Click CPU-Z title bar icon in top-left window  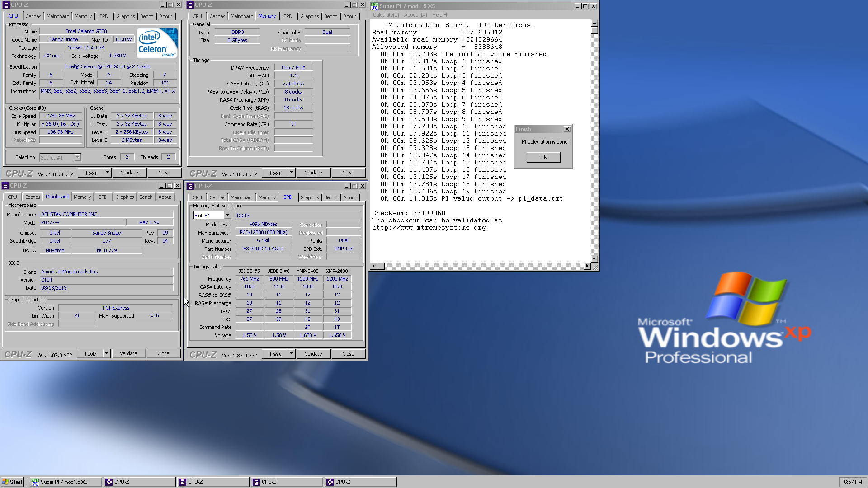click(6, 5)
